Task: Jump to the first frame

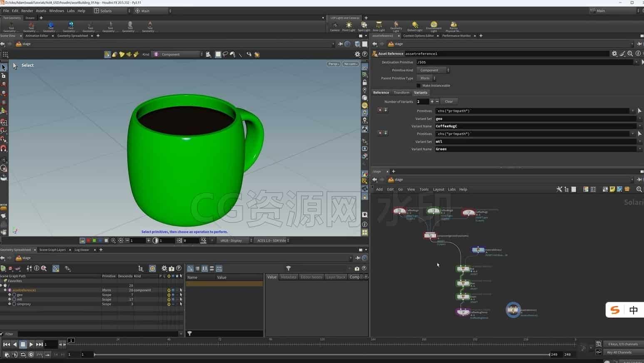Action: point(6,344)
